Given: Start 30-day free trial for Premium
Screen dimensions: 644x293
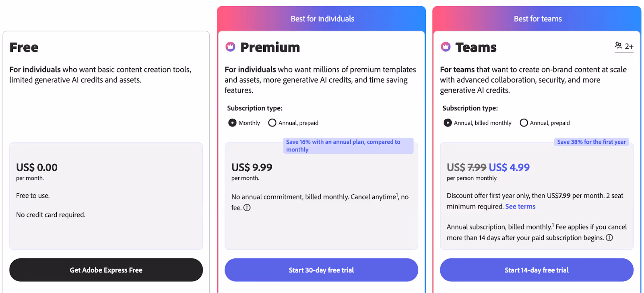Looking at the screenshot, I should (x=321, y=270).
